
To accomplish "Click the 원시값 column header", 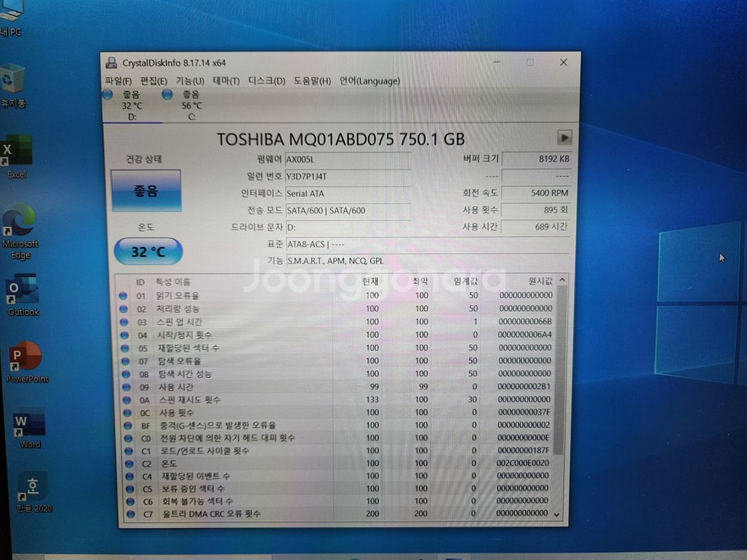I will [540, 281].
